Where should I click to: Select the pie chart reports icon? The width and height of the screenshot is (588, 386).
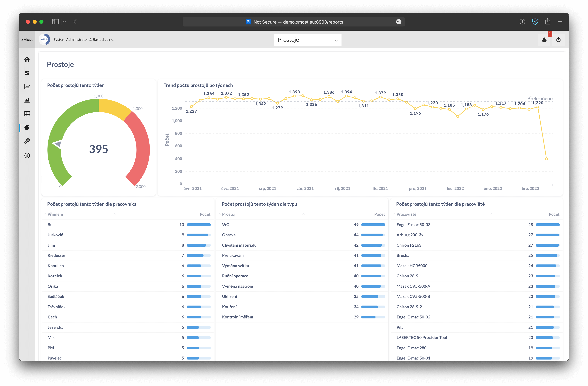pos(27,127)
